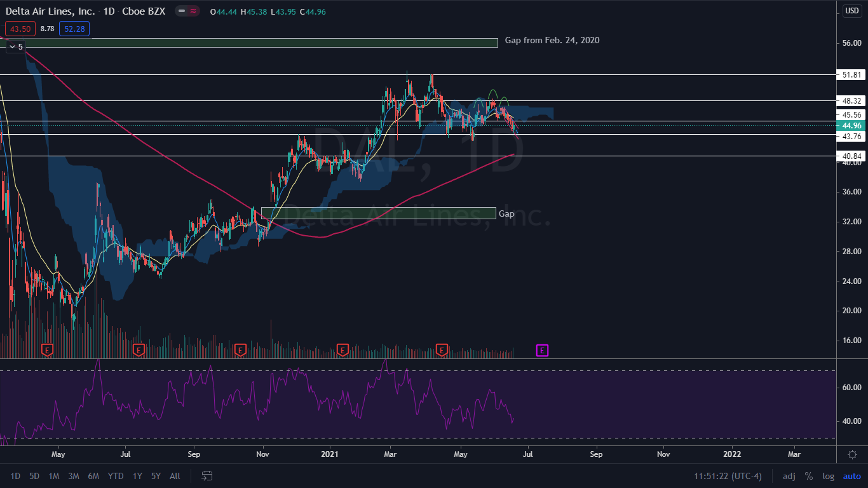Select the 1Y time range

pyautogui.click(x=137, y=476)
